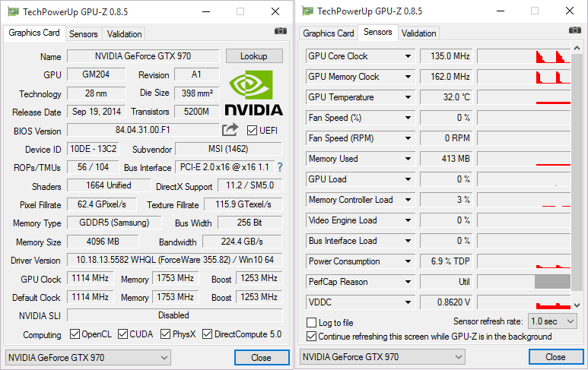Change the Sensor refresh rate dropdown
The width and height of the screenshot is (588, 370).
(x=552, y=321)
